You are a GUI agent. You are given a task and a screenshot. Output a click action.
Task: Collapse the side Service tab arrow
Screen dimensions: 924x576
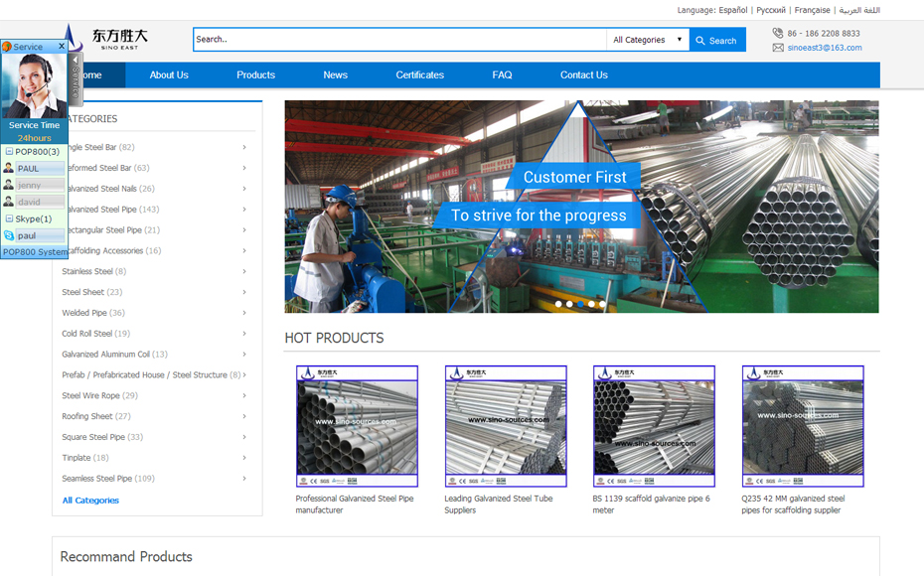click(75, 60)
